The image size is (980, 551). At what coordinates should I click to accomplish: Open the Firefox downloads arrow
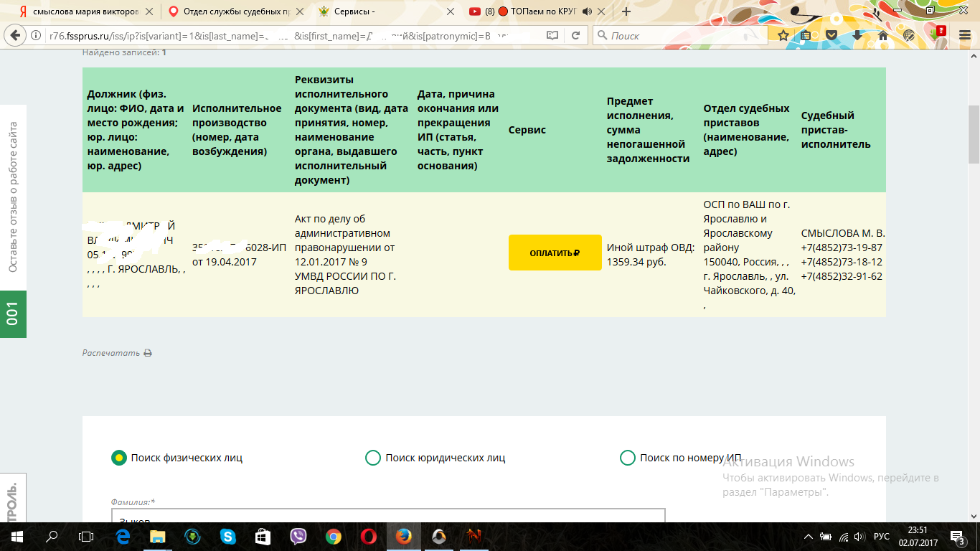tap(857, 35)
